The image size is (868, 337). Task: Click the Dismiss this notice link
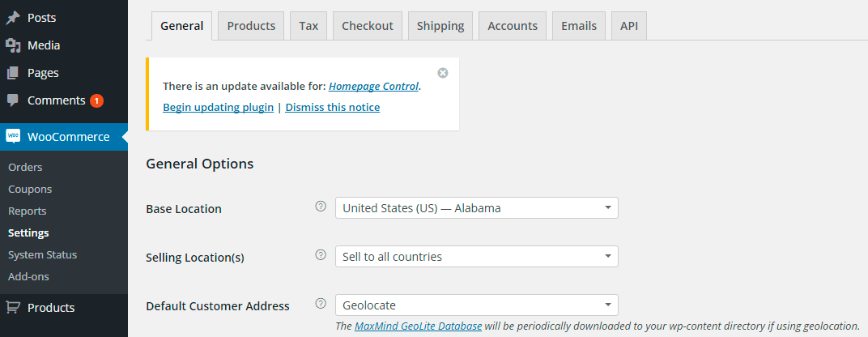point(333,107)
